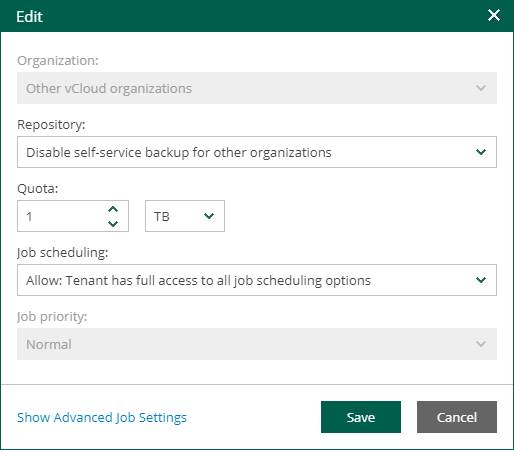Decrease quota value with the down arrow
Image resolution: width=514 pixels, height=450 pixels.
[113, 223]
